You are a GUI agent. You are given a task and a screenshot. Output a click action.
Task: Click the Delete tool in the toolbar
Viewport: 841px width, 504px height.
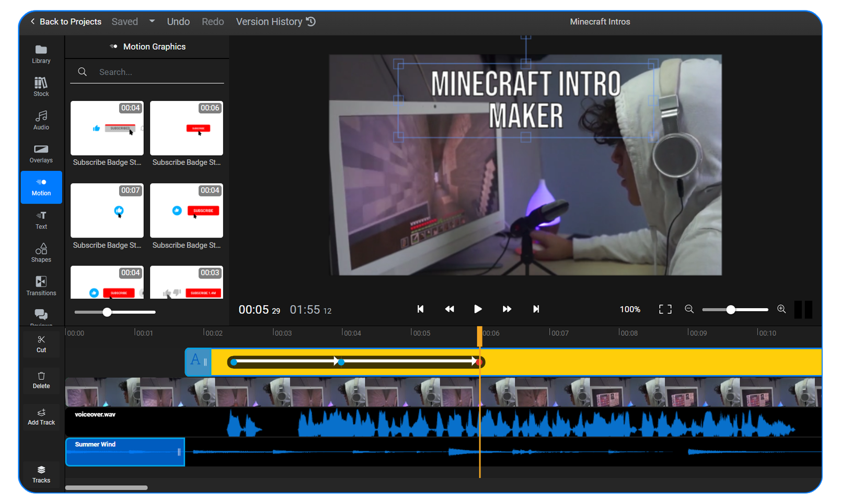(41, 380)
